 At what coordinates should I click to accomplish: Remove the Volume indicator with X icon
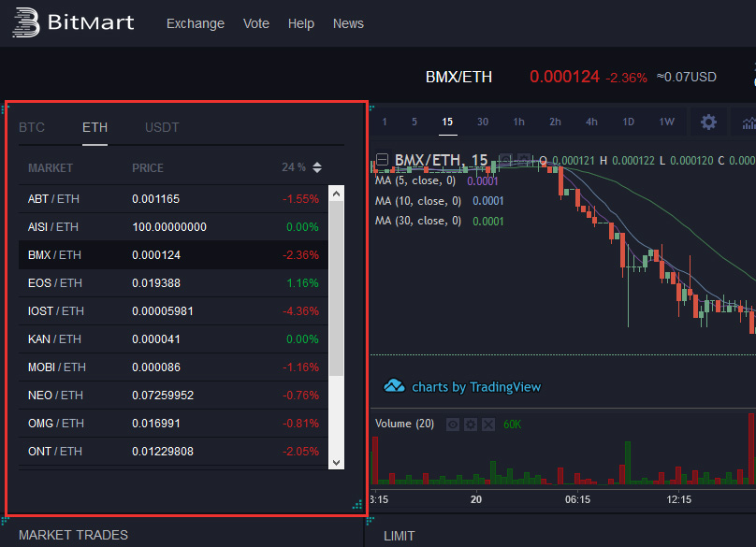(x=487, y=425)
